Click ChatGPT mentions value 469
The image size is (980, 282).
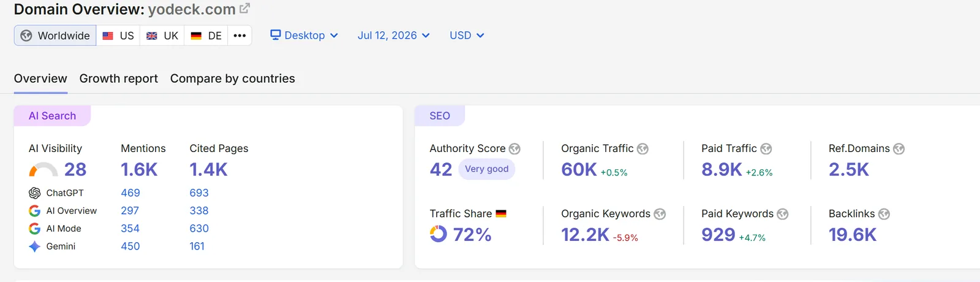(x=130, y=193)
